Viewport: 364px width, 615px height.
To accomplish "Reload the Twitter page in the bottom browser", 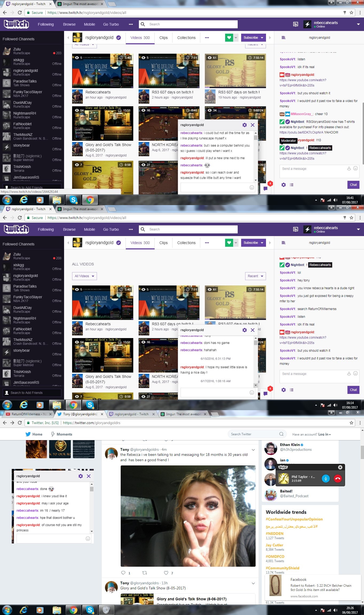I will (20, 423).
